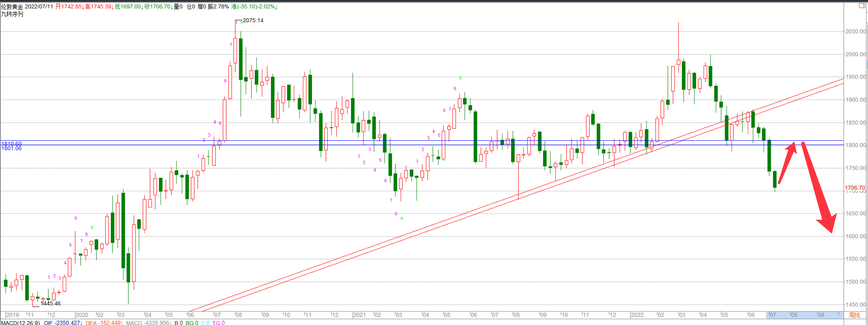Image resolution: width=868 pixels, height=325 pixels.
Task: Click the TG 0 value in MACD bar
Action: [218, 323]
